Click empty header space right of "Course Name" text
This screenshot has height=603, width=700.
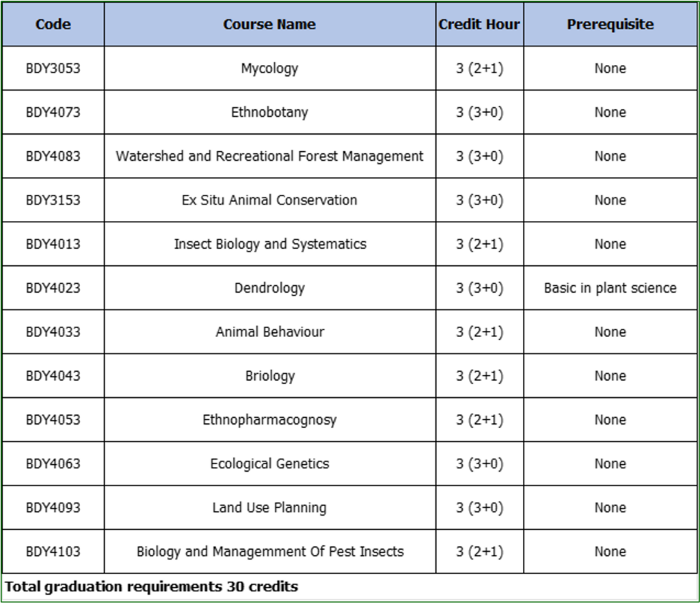click(376, 25)
